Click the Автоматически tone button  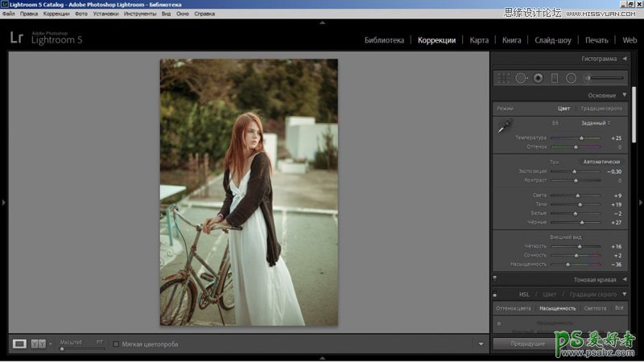(601, 162)
